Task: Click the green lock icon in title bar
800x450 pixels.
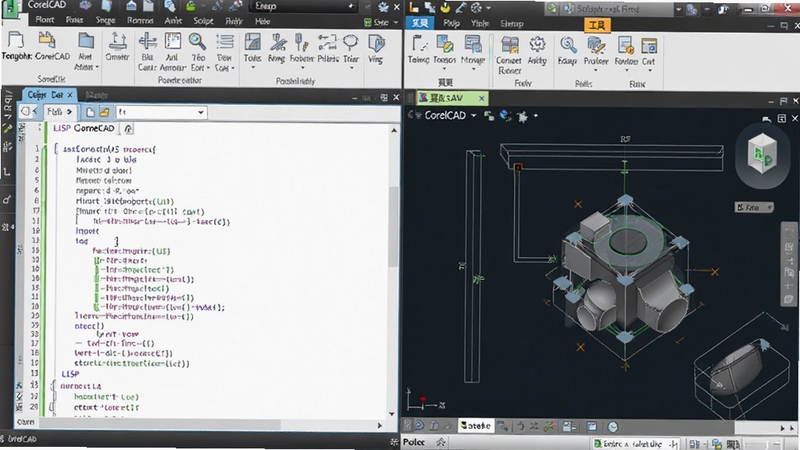Action: click(191, 6)
